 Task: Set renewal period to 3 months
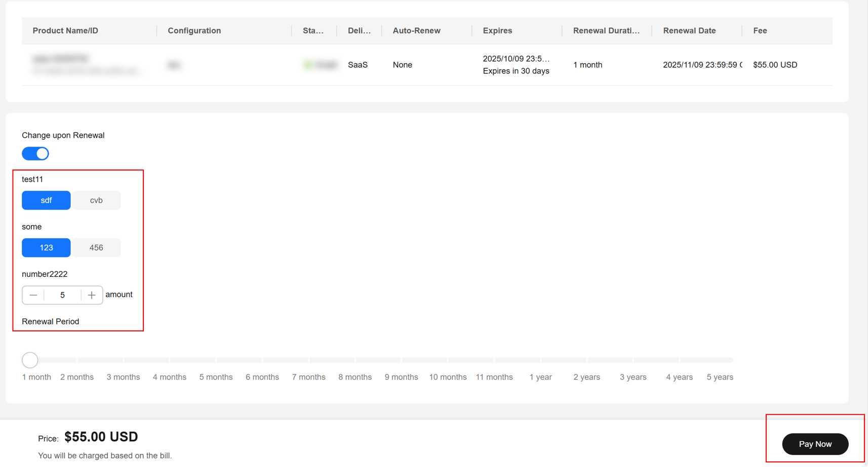pos(123,377)
